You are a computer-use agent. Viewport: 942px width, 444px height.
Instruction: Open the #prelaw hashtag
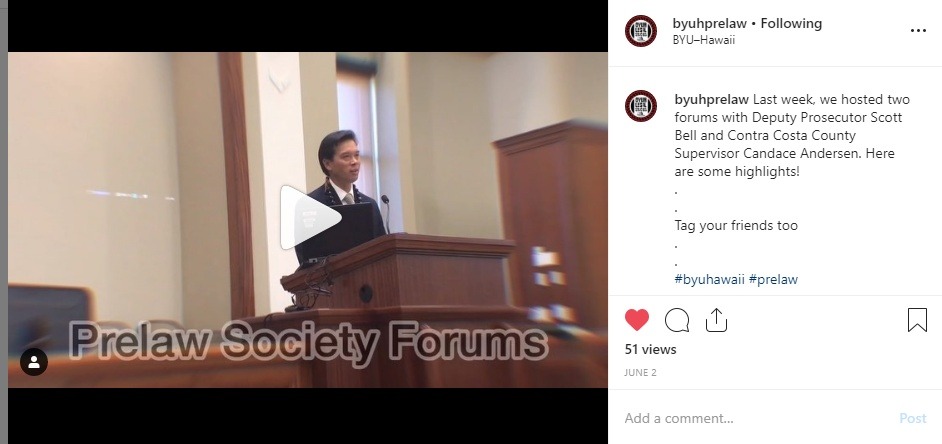[773, 279]
